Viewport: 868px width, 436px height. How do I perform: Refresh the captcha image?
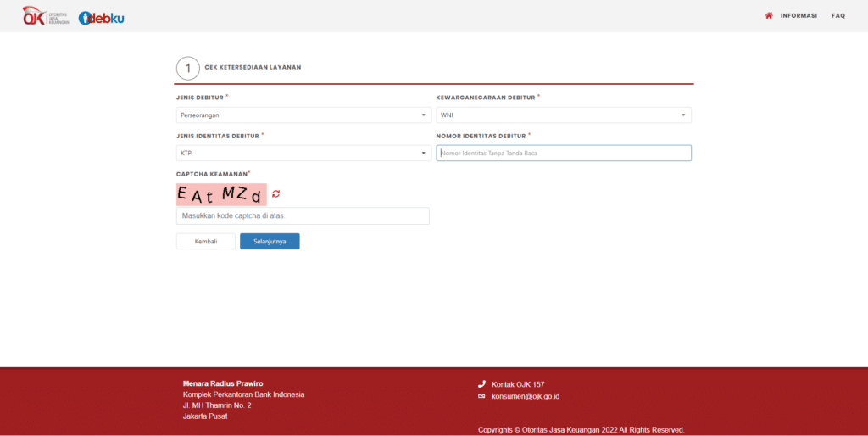[275, 193]
